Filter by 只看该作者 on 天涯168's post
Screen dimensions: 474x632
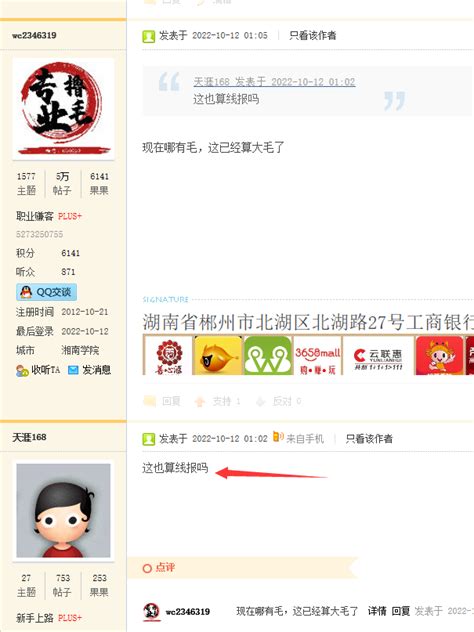[369, 439]
